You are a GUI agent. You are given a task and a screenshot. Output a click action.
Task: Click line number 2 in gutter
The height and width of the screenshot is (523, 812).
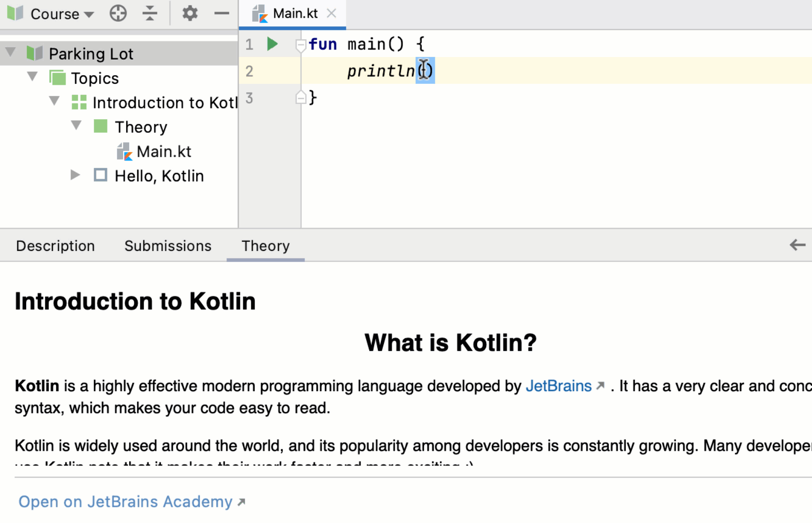tap(249, 71)
